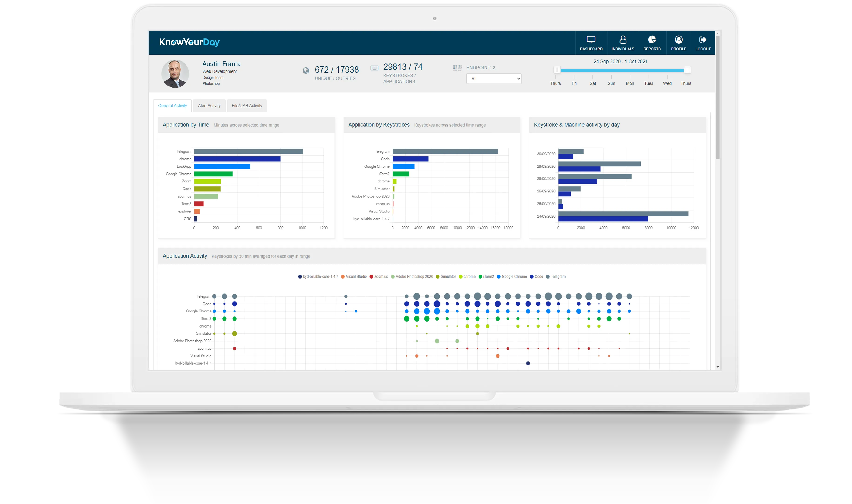Open the Dashboard monitor icon
This screenshot has width=852, height=504.
(x=591, y=40)
